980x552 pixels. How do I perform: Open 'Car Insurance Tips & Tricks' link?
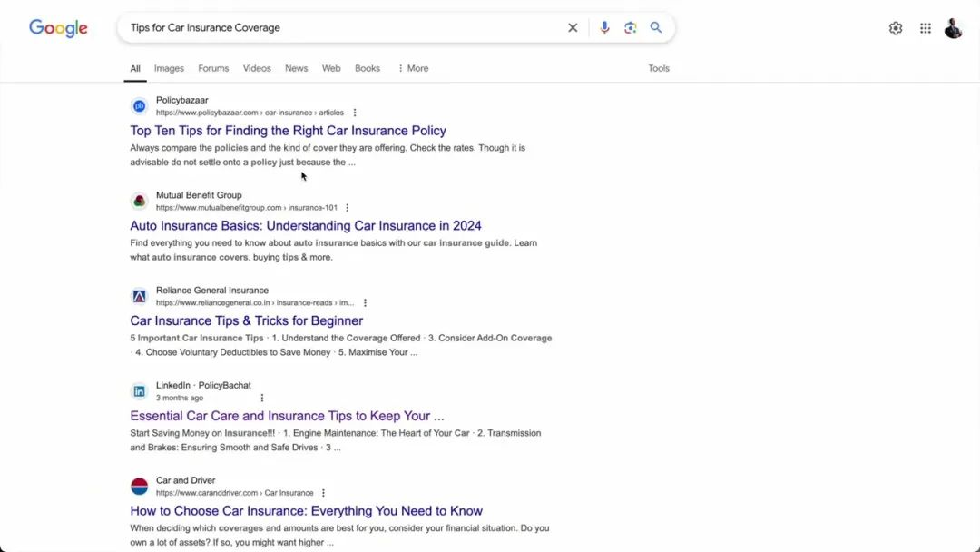pos(246,320)
